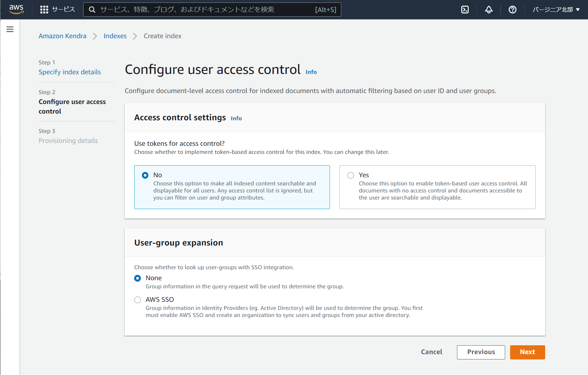This screenshot has width=588, height=375.
Task: Open Info beside Access control settings
Action: click(236, 118)
